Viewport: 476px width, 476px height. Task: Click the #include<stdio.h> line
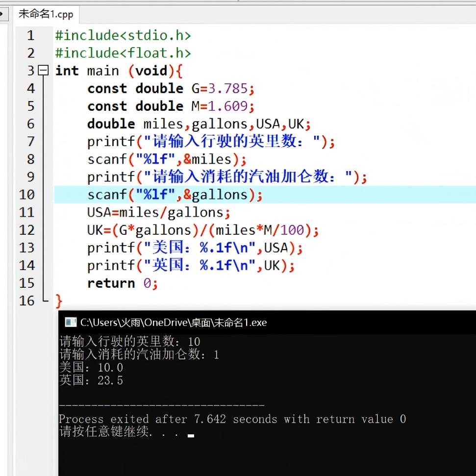123,35
